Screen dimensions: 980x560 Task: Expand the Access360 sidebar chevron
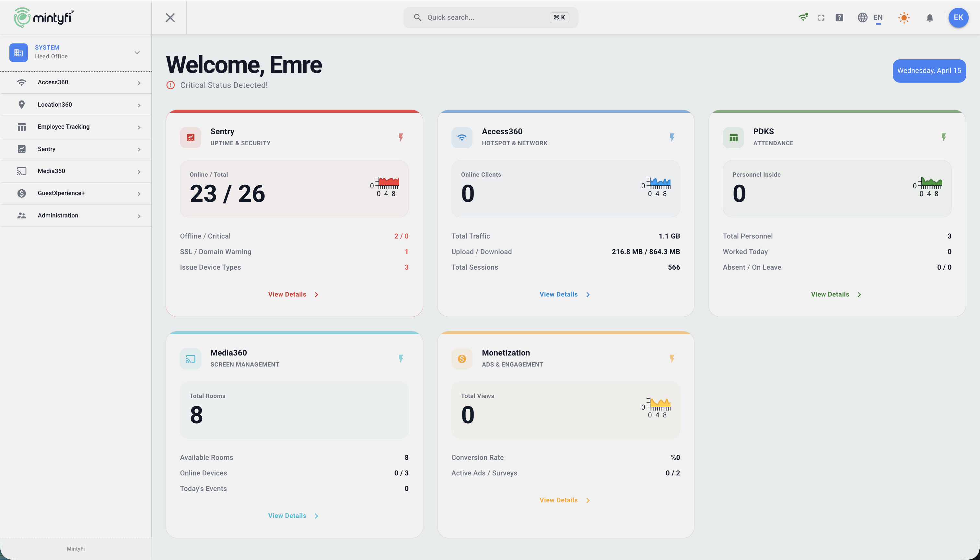[x=139, y=83]
